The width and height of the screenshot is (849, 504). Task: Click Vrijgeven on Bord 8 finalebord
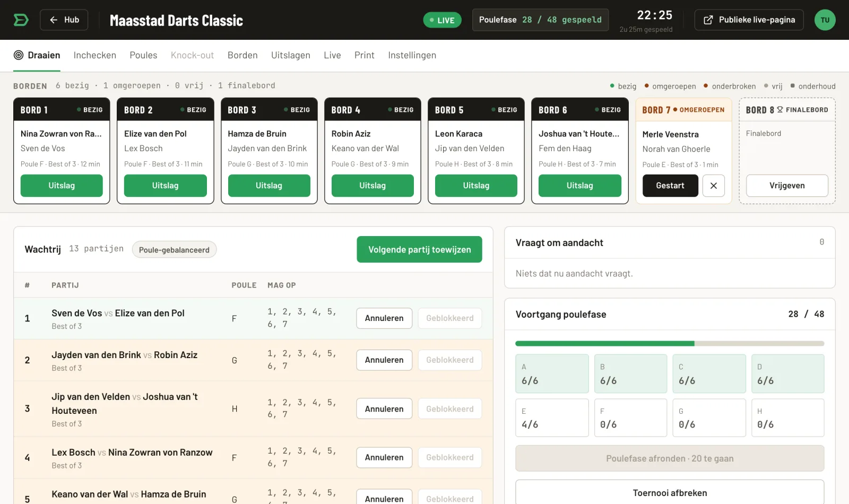point(787,186)
